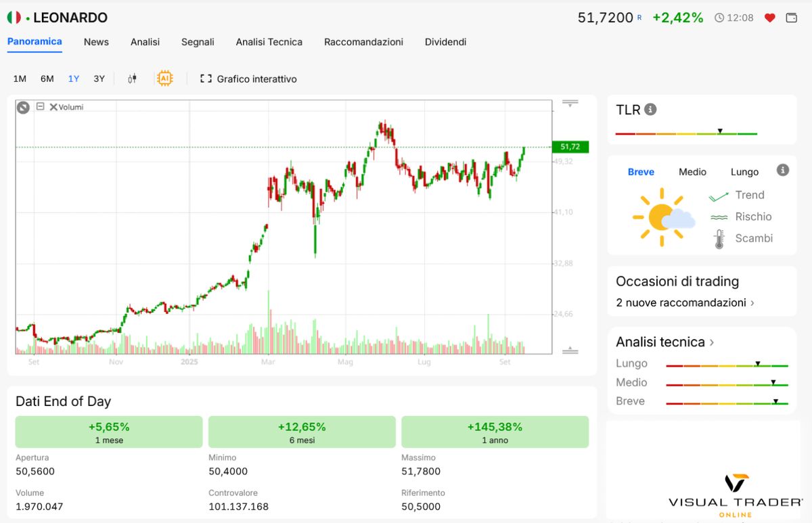
Task: Click the +2,42% daily change
Action: [678, 18]
